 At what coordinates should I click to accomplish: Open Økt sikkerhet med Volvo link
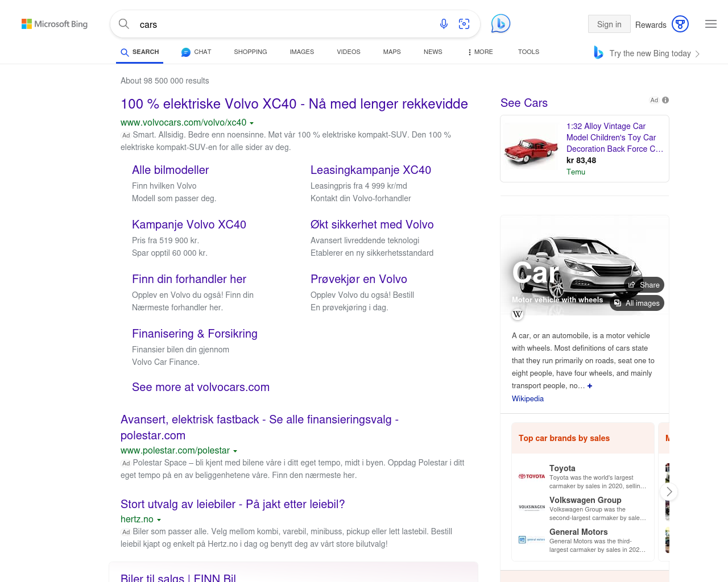coord(372,225)
